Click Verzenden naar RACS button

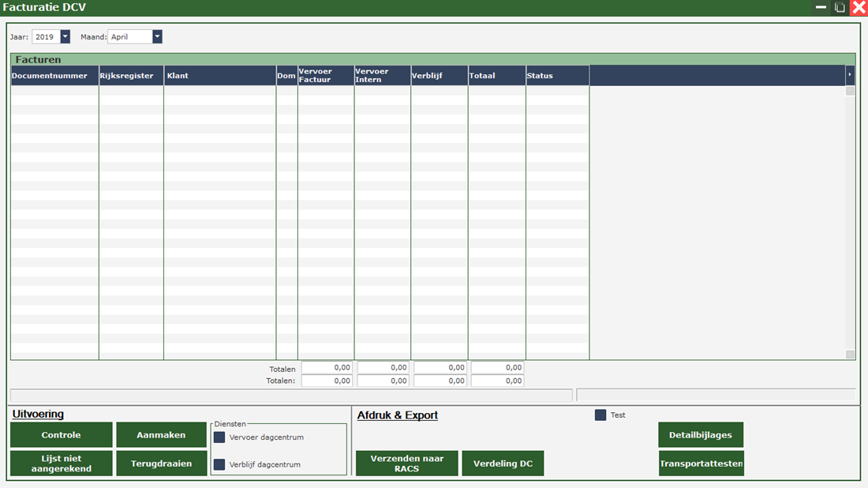coord(406,464)
